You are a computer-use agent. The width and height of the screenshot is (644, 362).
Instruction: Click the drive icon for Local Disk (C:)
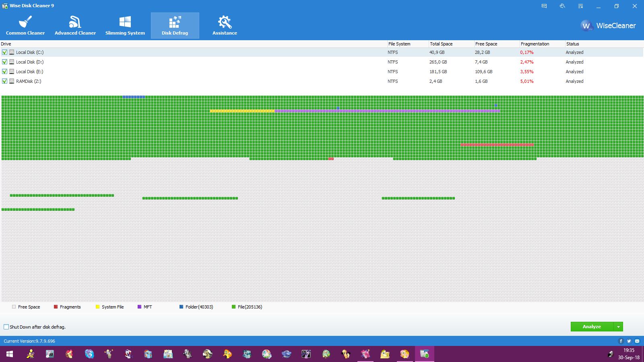12,52
